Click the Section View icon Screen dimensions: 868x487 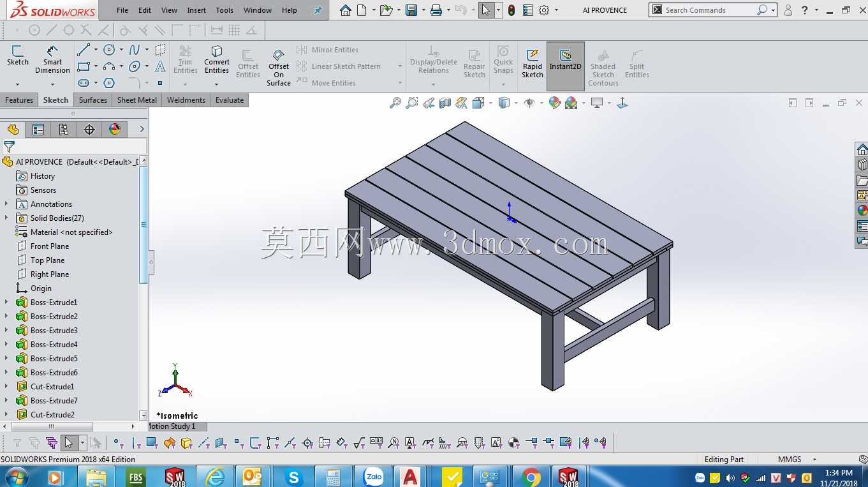pos(445,103)
